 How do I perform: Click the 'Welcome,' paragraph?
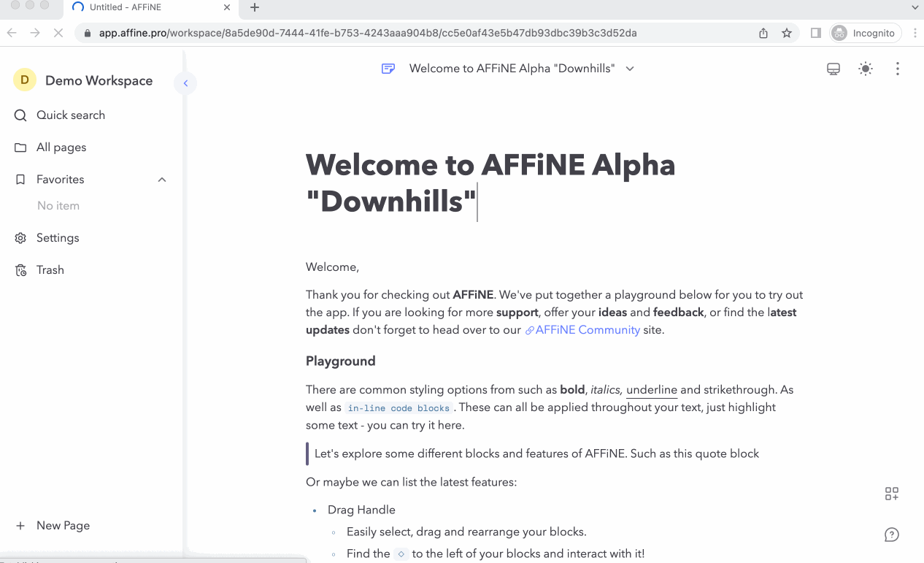tap(333, 267)
